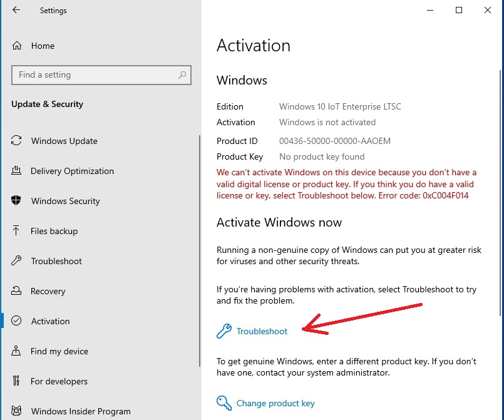
Task: Close the Settings window
Action: (488, 10)
